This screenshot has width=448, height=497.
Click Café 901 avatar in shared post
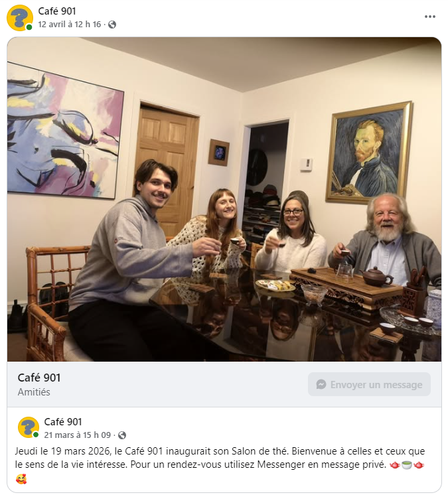29,427
